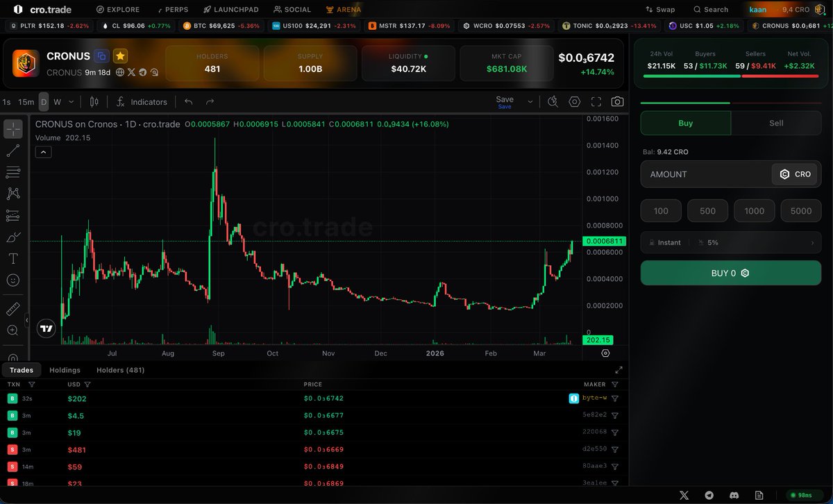This screenshot has width=833, height=504.
Task: Select the text annotation tool
Action: pos(13,259)
